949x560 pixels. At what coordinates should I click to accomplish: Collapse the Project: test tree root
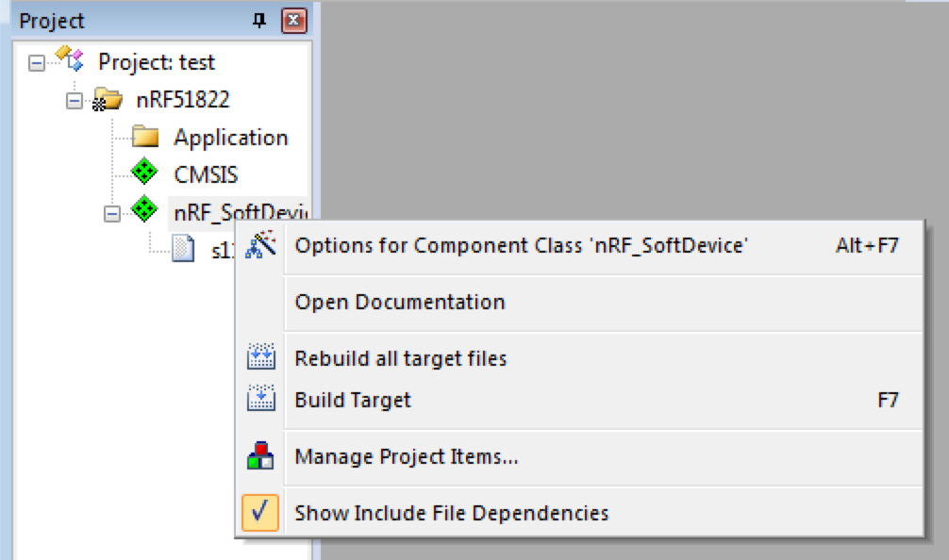(x=37, y=63)
